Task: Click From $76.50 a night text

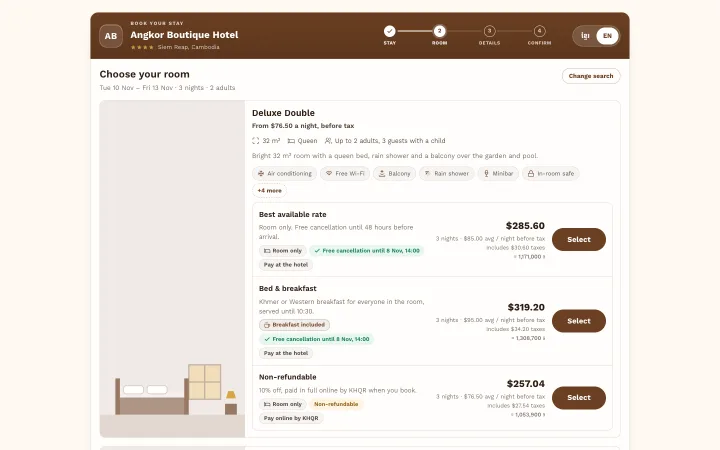Action: click(x=303, y=126)
